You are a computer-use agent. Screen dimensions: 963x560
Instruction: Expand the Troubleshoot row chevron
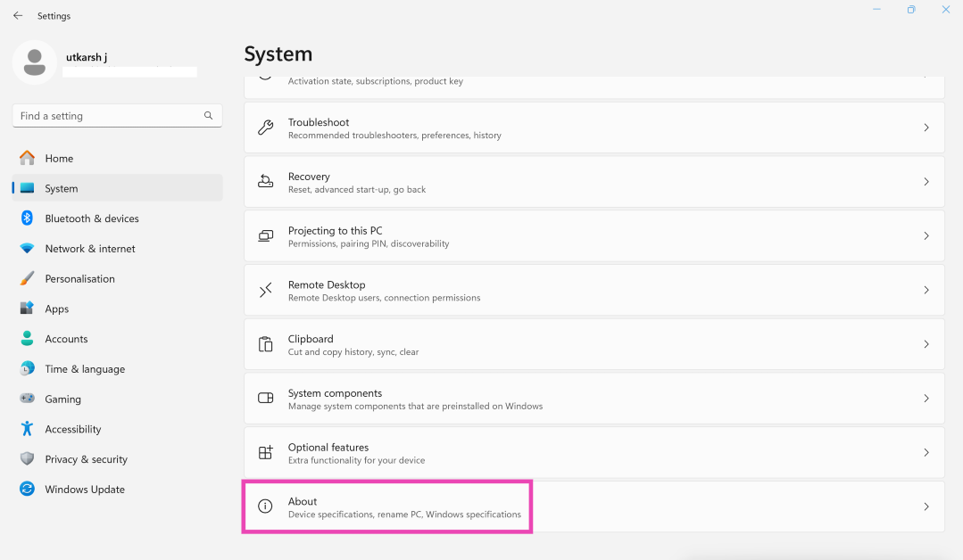(x=926, y=128)
